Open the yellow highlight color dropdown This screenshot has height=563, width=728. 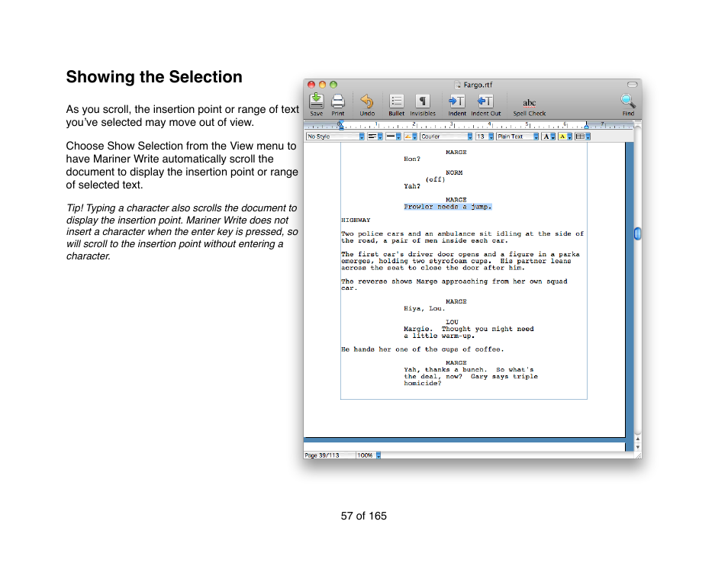click(565, 137)
